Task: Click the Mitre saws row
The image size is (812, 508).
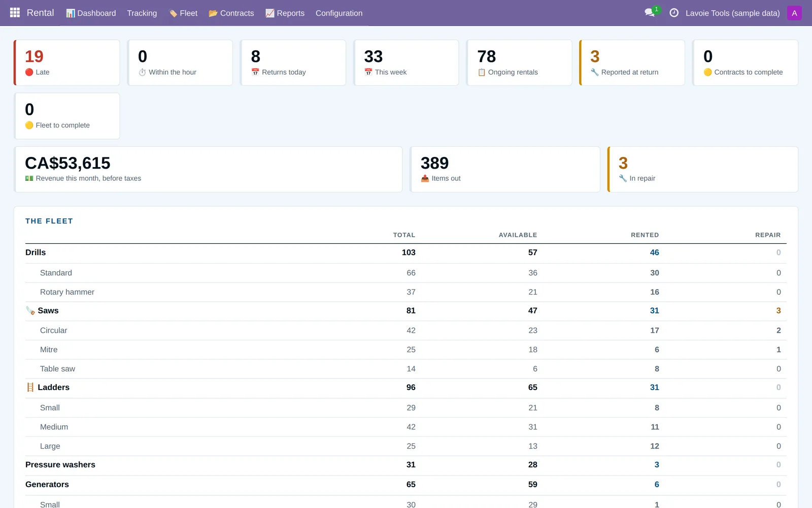Action: (406, 350)
